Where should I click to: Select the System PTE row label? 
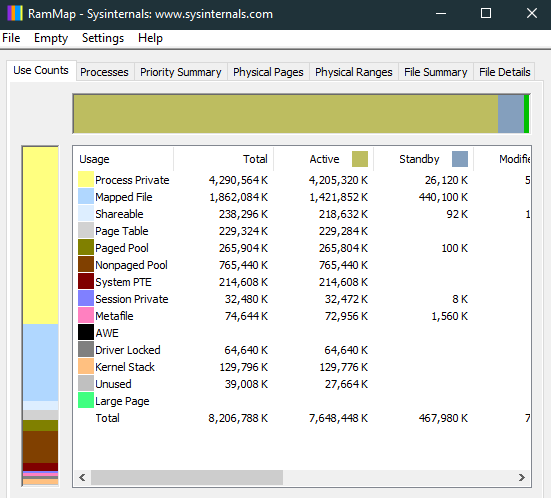[x=123, y=282]
